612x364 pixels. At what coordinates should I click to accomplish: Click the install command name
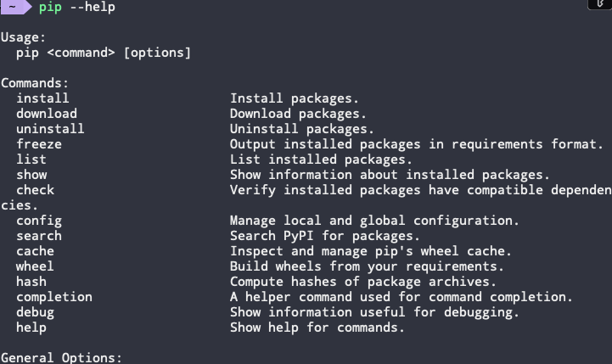click(x=42, y=98)
